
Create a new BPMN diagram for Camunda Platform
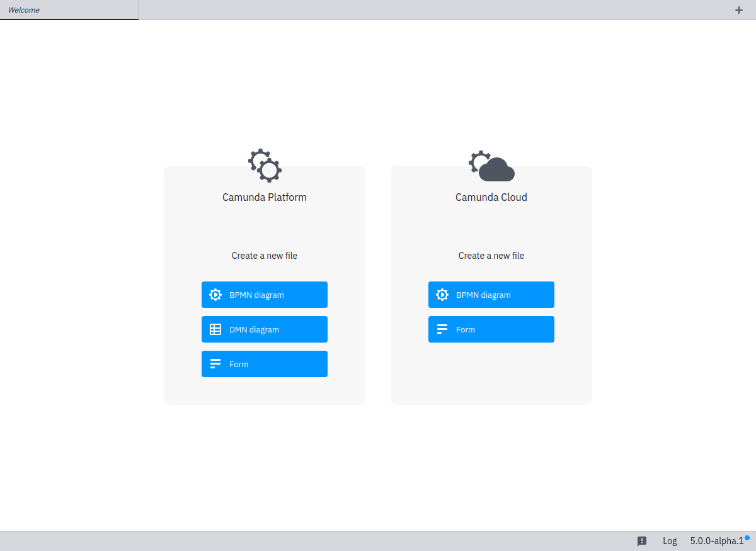264,294
